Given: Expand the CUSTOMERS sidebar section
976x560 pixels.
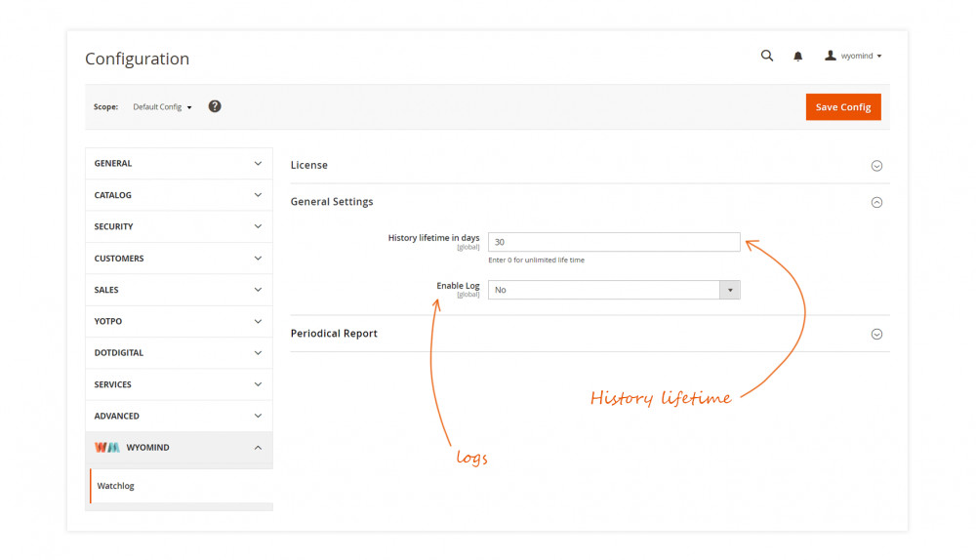Looking at the screenshot, I should pyautogui.click(x=179, y=259).
